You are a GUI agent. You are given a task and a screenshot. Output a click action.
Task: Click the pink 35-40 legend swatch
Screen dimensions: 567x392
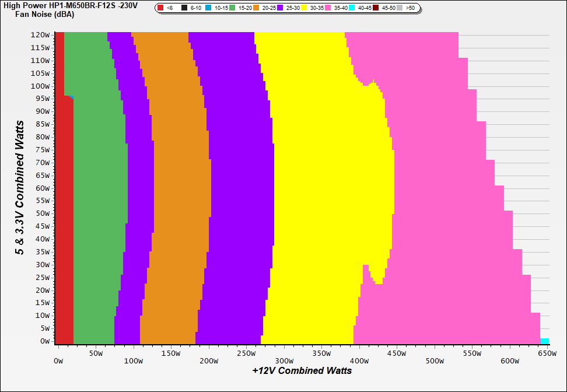coord(328,8)
